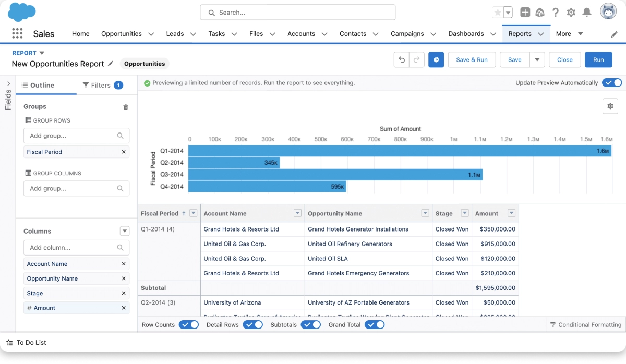Expand the Fields side panel
626x364 pixels.
(x=8, y=83)
